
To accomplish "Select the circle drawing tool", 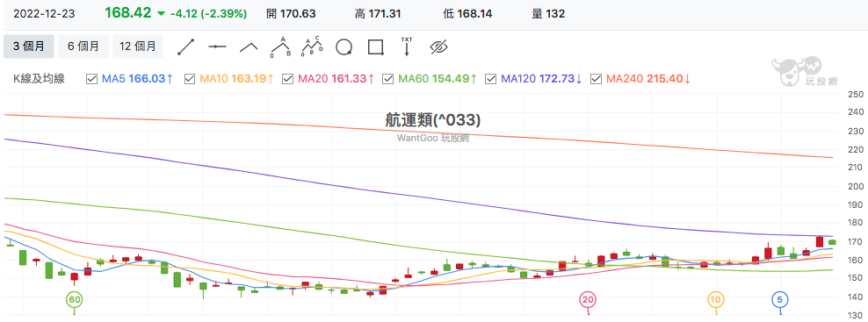I will 344,47.
